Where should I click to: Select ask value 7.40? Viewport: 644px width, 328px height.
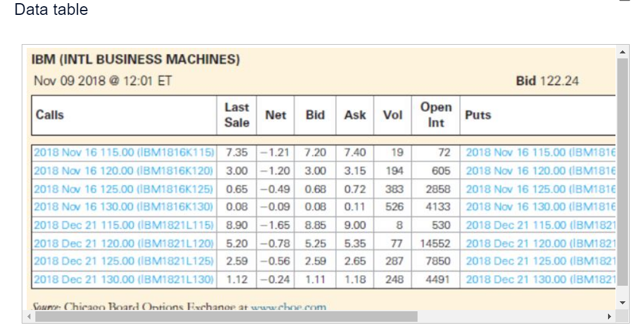[x=355, y=152]
